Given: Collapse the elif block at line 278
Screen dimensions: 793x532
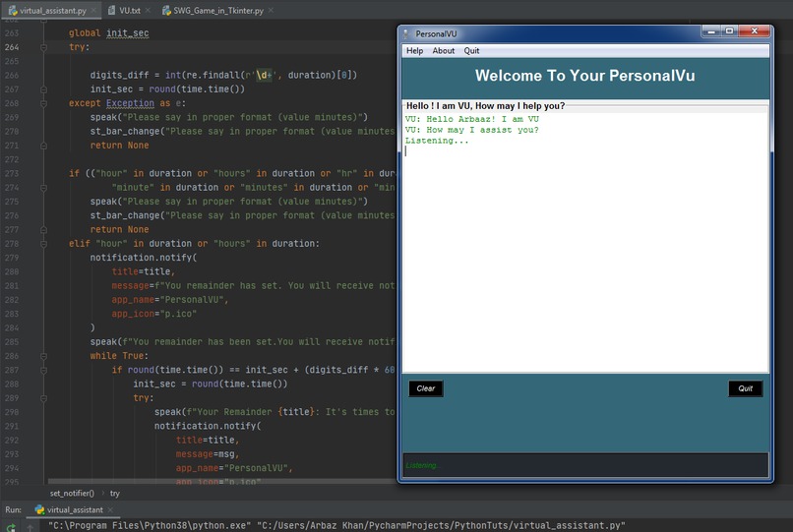Looking at the screenshot, I should click(43, 244).
